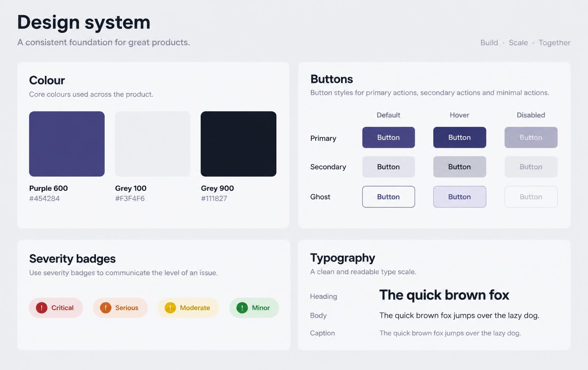Click the Build link in header
588x370 pixels.
(x=489, y=43)
